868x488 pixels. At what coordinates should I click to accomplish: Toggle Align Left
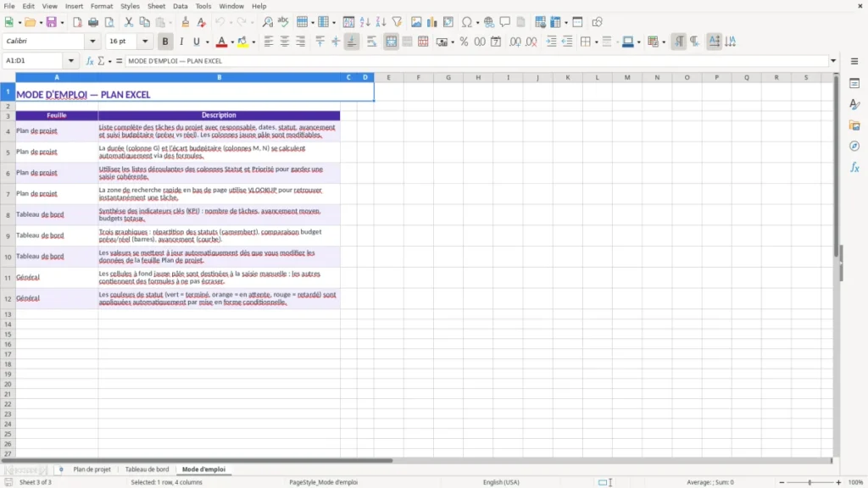pyautogui.click(x=269, y=42)
